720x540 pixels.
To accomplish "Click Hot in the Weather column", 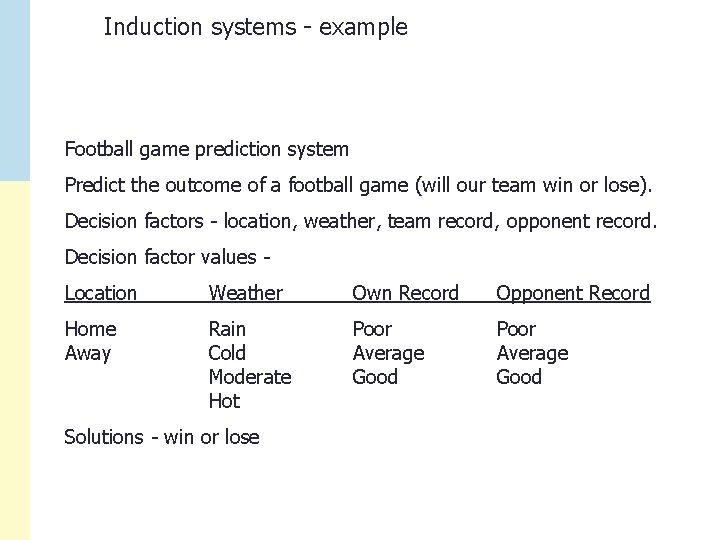I will [x=224, y=401].
